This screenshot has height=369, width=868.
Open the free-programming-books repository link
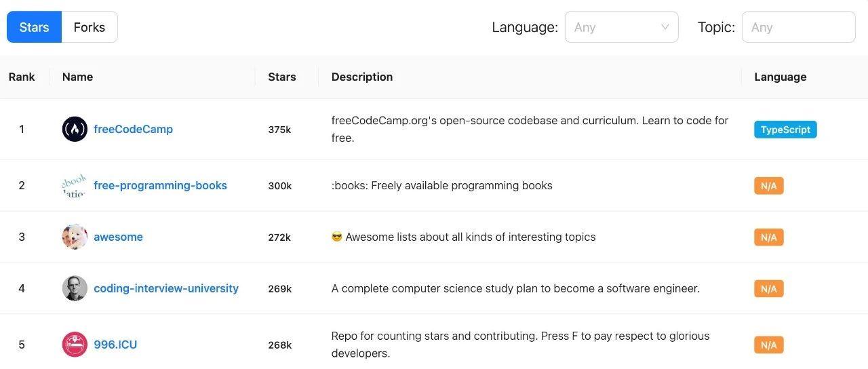(160, 185)
